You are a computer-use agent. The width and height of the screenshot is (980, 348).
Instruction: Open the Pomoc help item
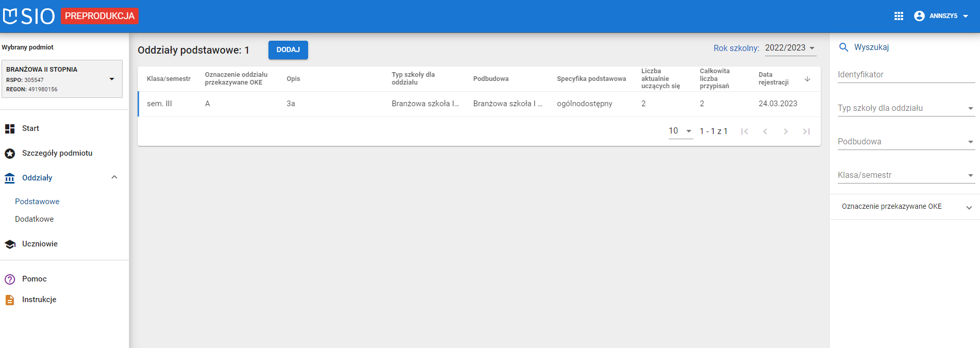[34, 279]
